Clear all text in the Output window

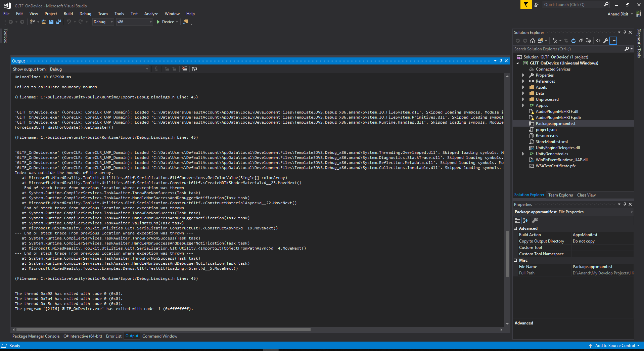184,69
